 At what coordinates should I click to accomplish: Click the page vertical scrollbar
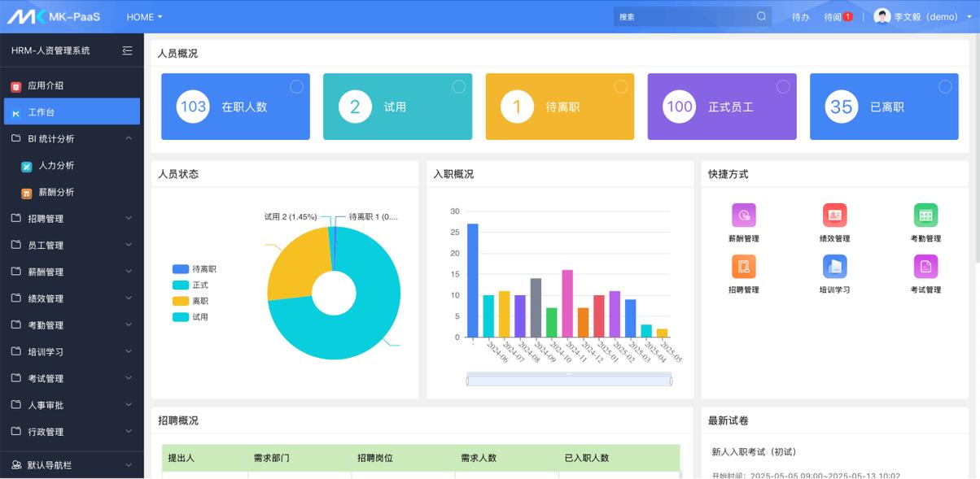976,148
